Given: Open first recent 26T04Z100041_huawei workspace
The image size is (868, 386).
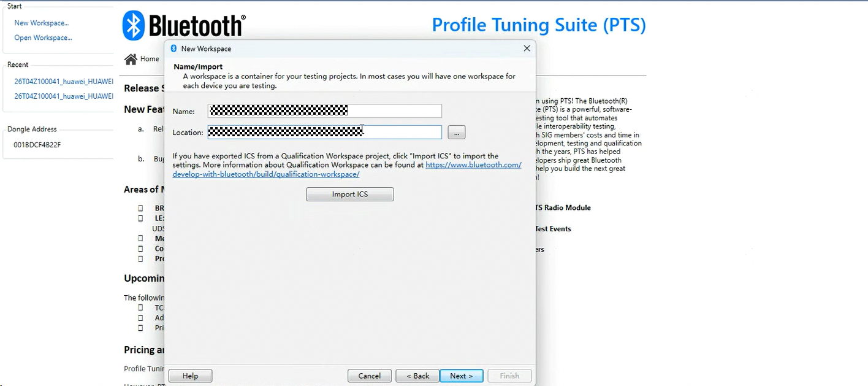Looking at the screenshot, I should coord(64,81).
